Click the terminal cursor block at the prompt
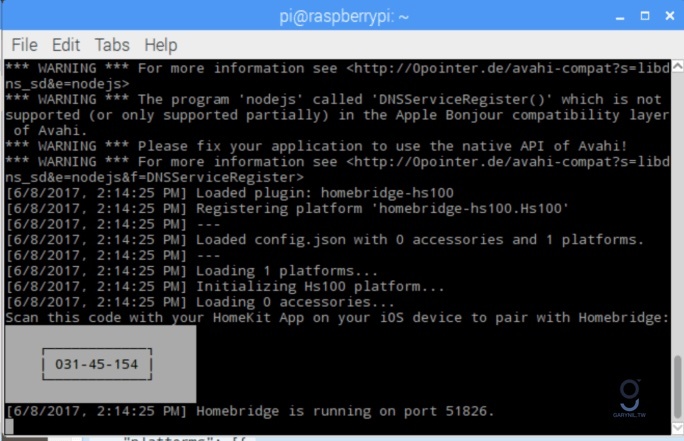Image resolution: width=684 pixels, height=441 pixels. pyautogui.click(x=9, y=426)
